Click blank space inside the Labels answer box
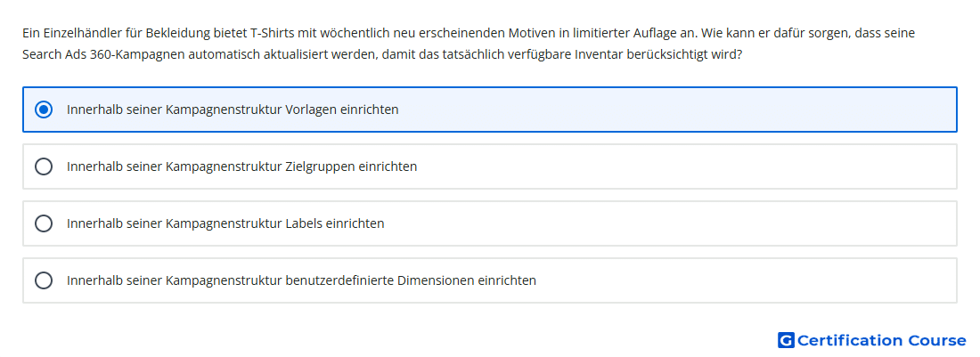Image resolution: width=980 pixels, height=357 pixels. click(x=669, y=223)
